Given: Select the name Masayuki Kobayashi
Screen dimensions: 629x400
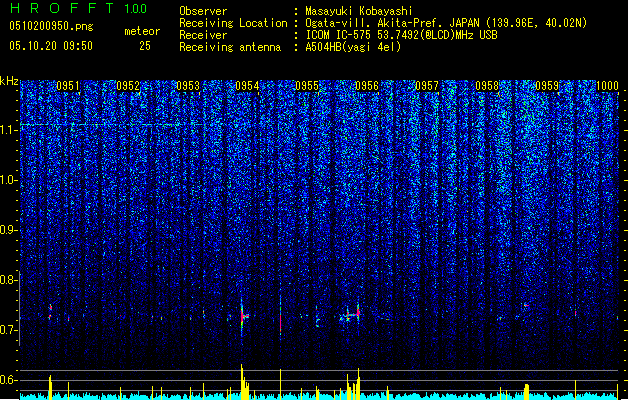Looking at the screenshot, I should [x=359, y=11].
